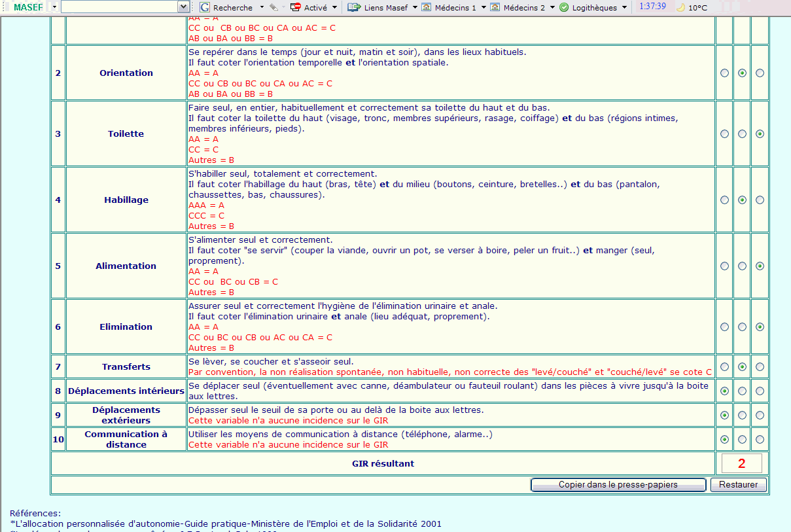Click into the toolbar search text field
The image size is (791, 532).
click(119, 7)
